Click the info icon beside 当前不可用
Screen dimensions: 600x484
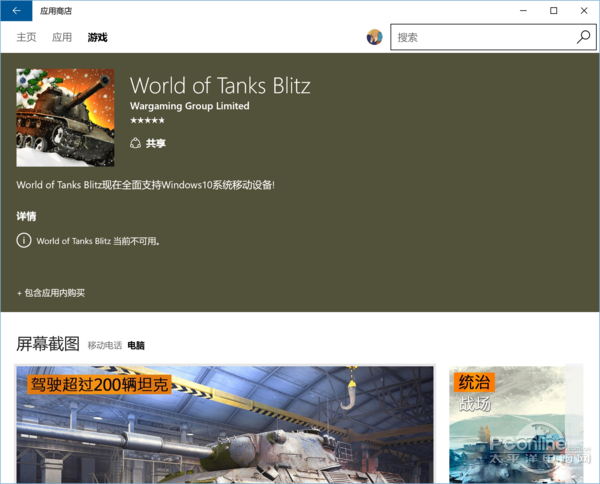point(24,241)
